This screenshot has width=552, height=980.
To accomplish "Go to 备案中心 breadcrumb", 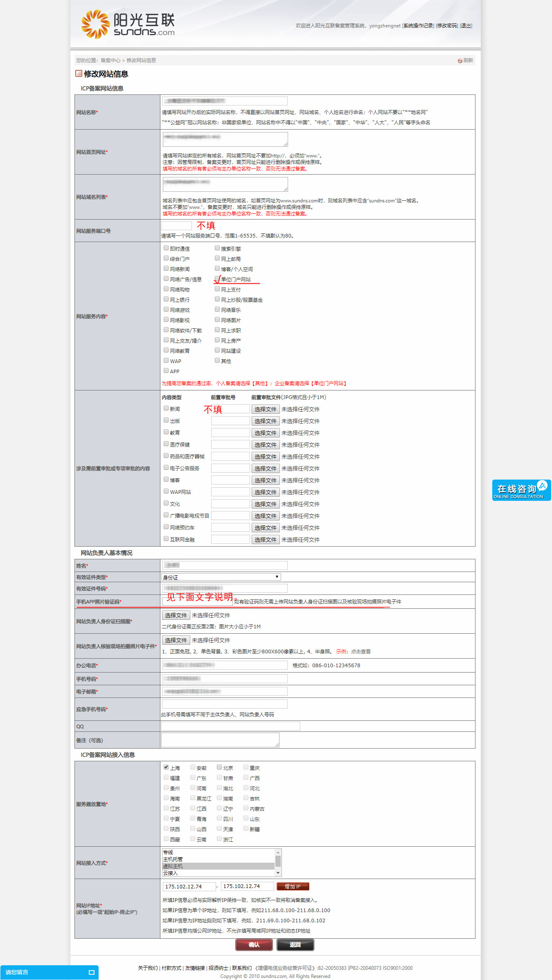I will pos(110,61).
